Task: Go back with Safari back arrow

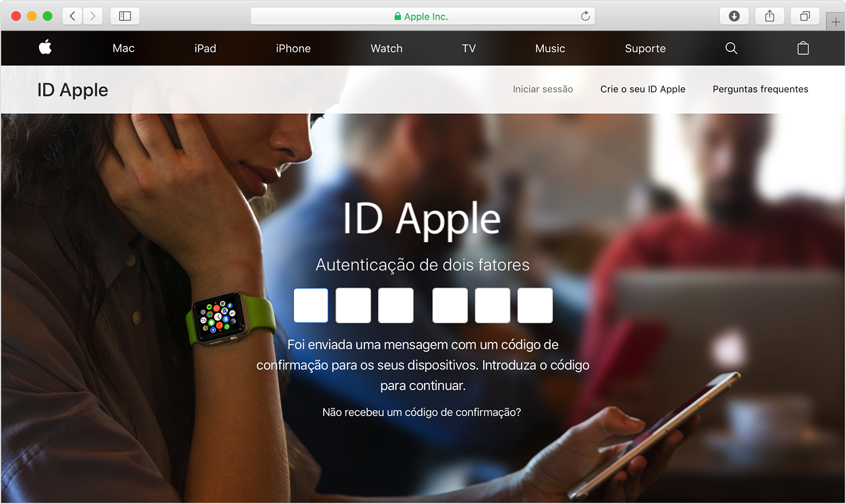Action: tap(73, 16)
